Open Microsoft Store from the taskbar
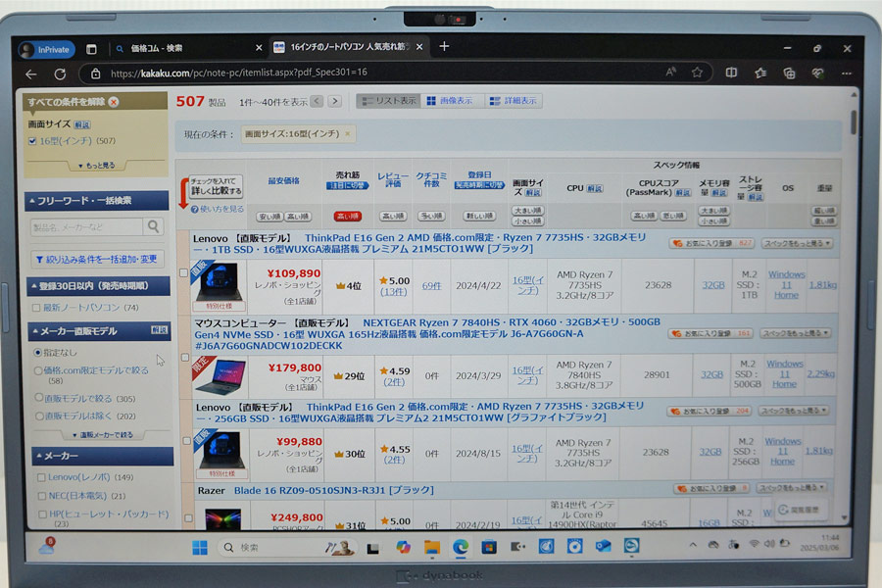Screen dimensions: 882x588 click(x=489, y=547)
